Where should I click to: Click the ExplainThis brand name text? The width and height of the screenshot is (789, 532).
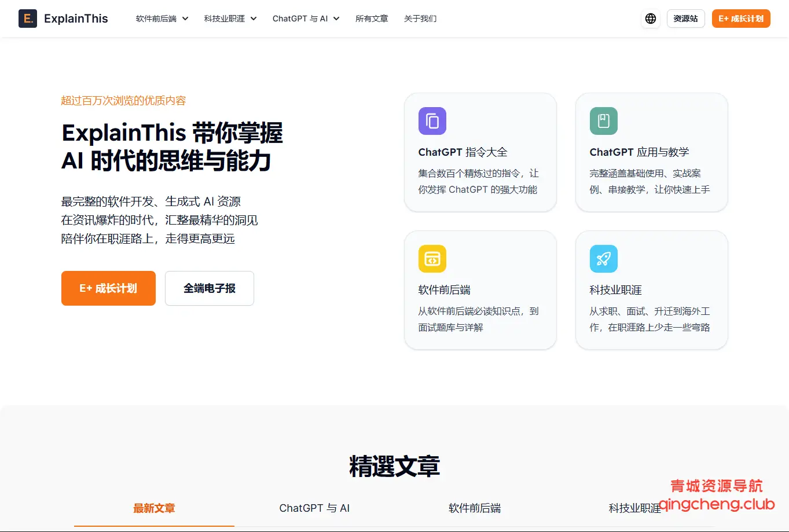tap(76, 19)
